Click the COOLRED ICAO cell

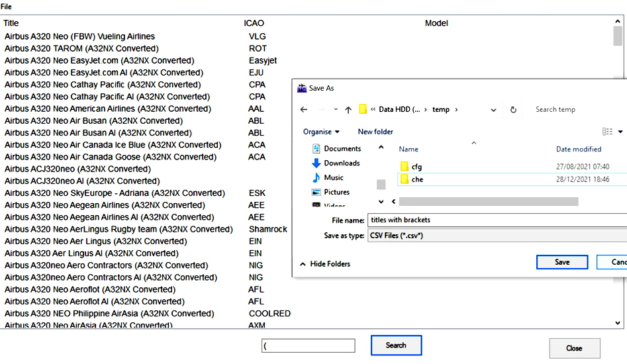click(269, 314)
